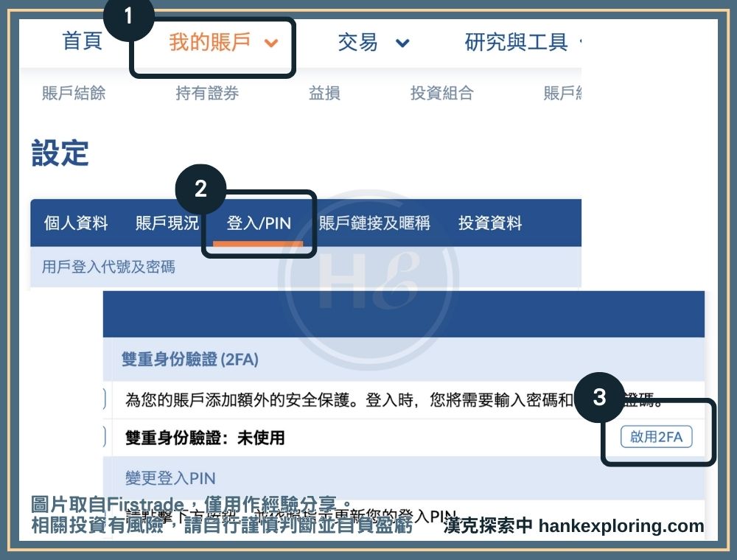Screen dimensions: 737x560
Task: Open the 賬戶鏈接及暱稱 tab
Action: coord(374,223)
